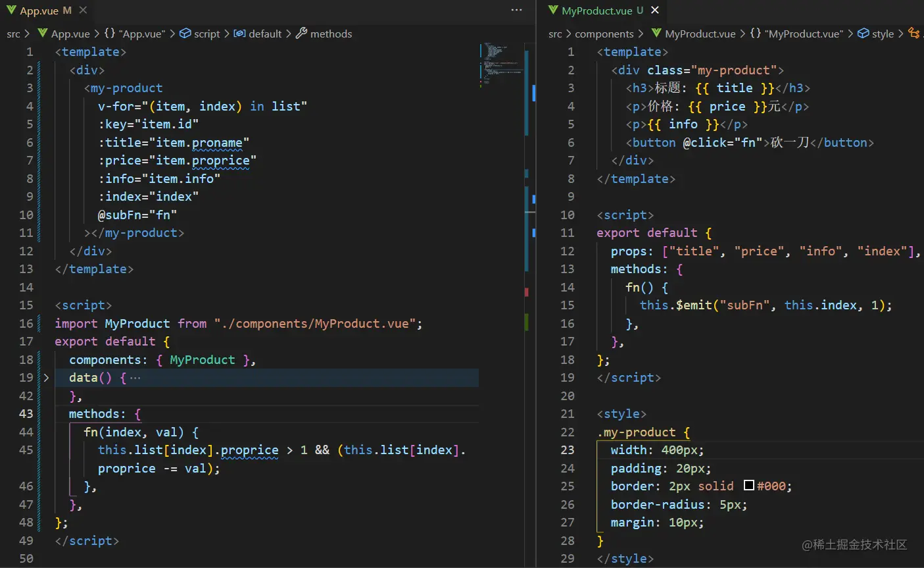Click line number 19 in App.vue
The width and height of the screenshot is (924, 568).
(26, 378)
